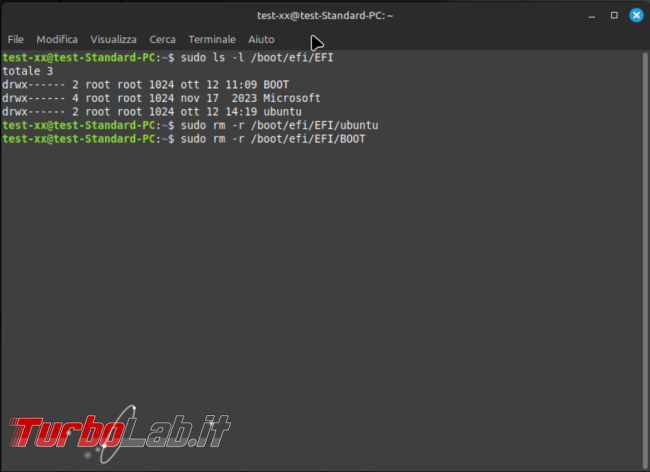Screen dimensions: 650x472
Task: Open the Modifica menu
Action: pyautogui.click(x=57, y=39)
